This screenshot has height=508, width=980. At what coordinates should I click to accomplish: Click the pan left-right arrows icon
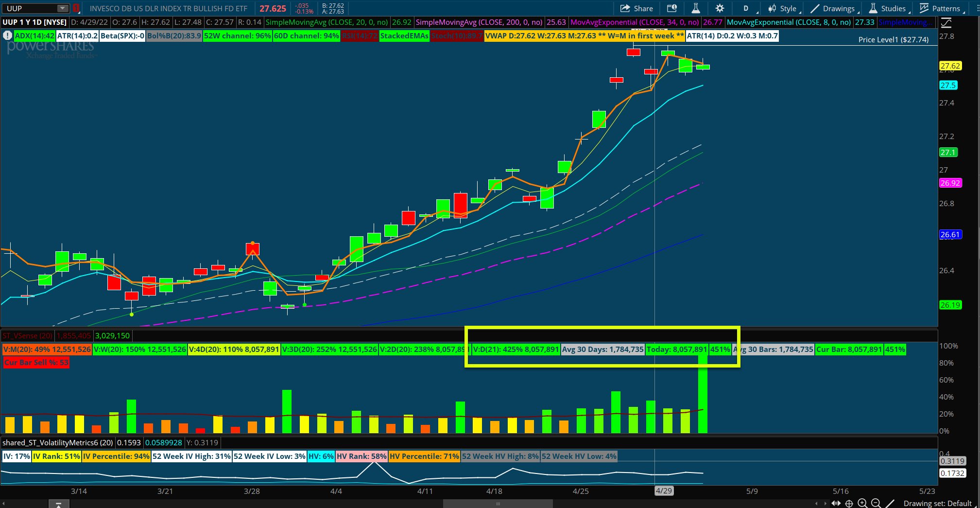[x=836, y=503]
